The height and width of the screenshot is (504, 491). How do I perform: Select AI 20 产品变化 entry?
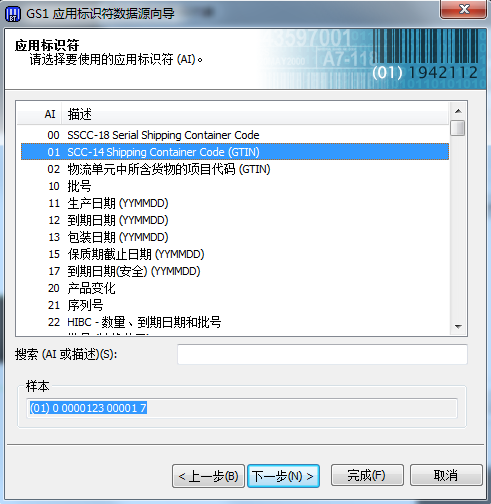235,288
